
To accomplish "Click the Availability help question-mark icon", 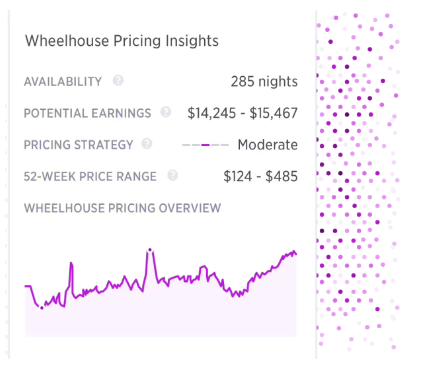I will 118,80.
